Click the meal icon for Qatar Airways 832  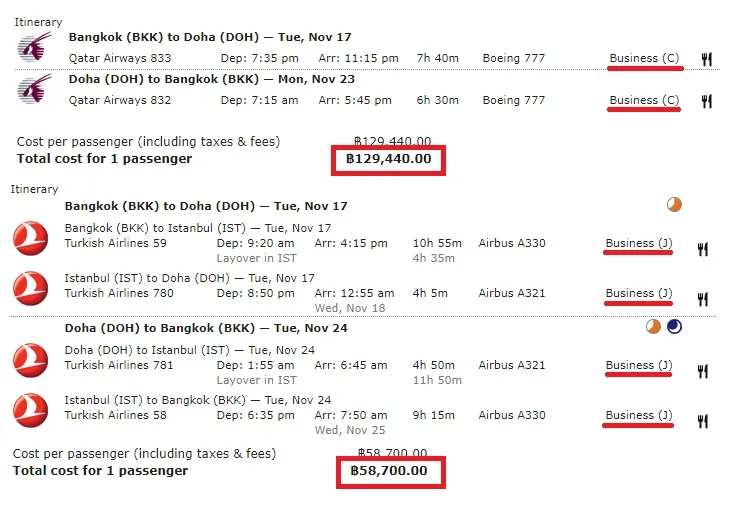click(x=707, y=101)
